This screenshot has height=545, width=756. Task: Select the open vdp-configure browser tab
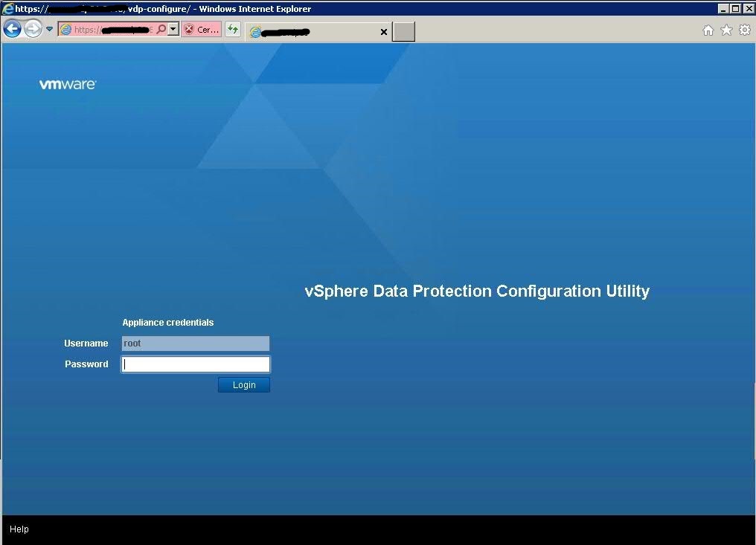(x=318, y=32)
